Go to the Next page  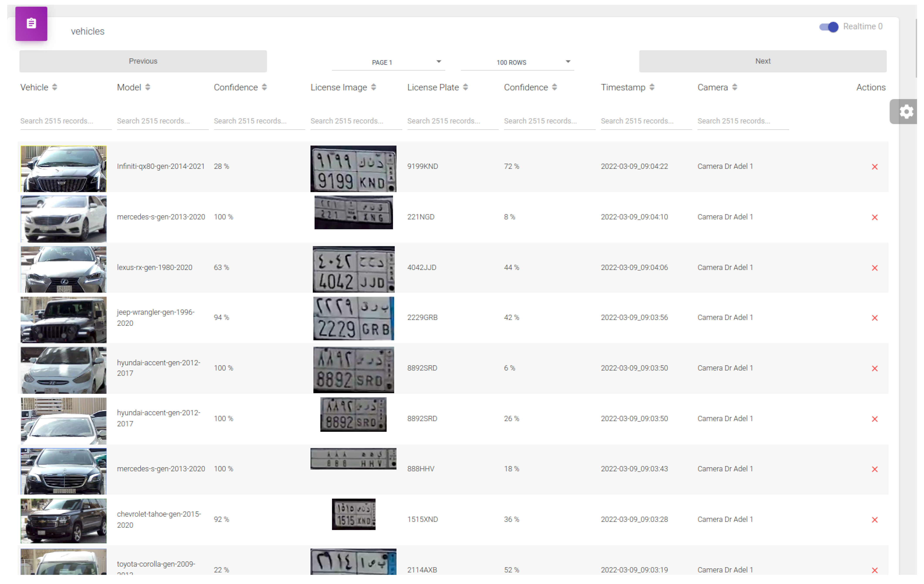(x=762, y=61)
